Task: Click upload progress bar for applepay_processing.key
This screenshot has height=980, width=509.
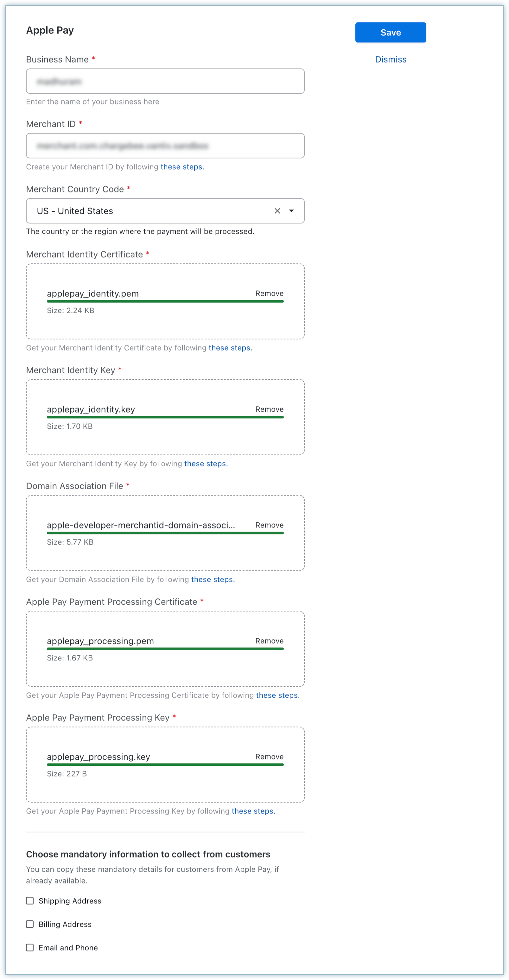Action: (x=165, y=765)
